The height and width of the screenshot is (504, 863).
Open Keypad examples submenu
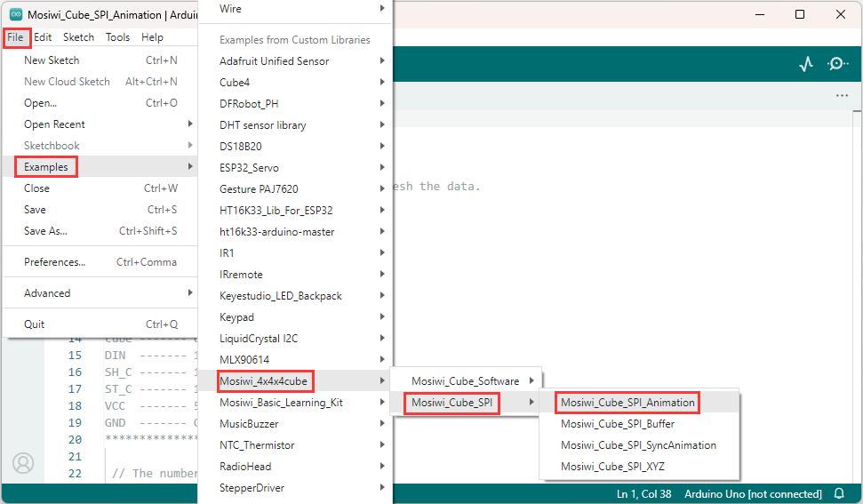296,317
